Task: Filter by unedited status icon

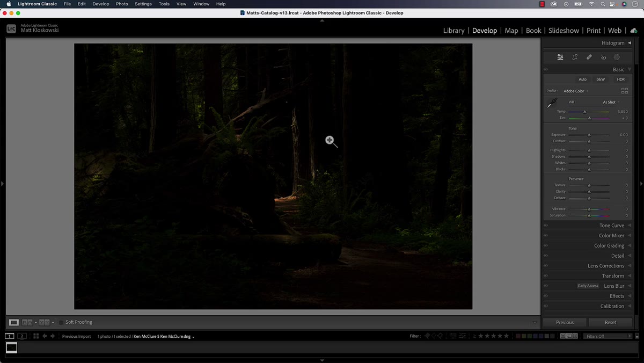Action: coord(463,336)
